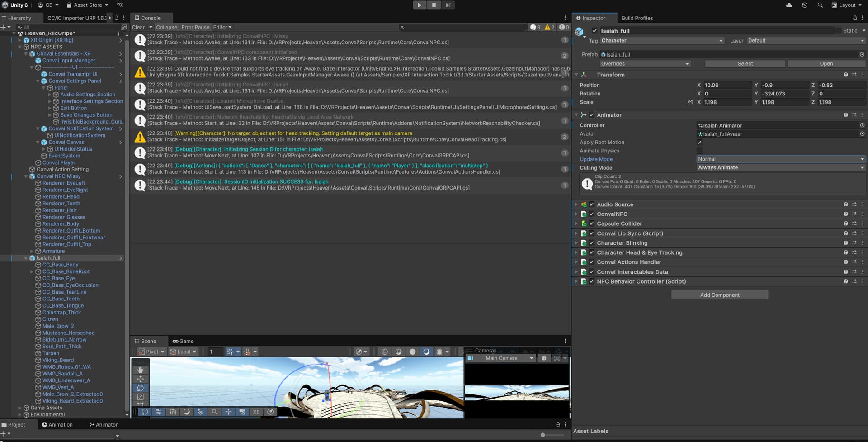The height and width of the screenshot is (442, 868).
Task: Enable the Animate Physics checkbox
Action: pos(699,151)
